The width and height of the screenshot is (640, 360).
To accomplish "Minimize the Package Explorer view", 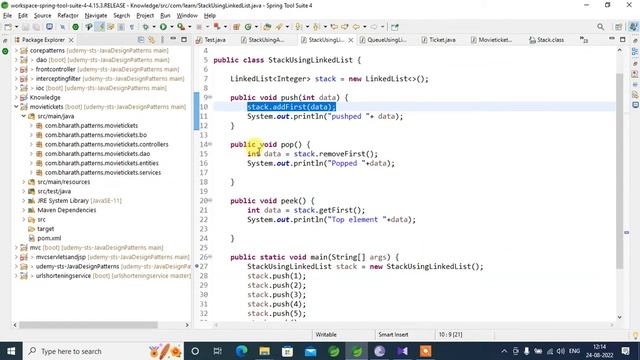I will click(173, 39).
